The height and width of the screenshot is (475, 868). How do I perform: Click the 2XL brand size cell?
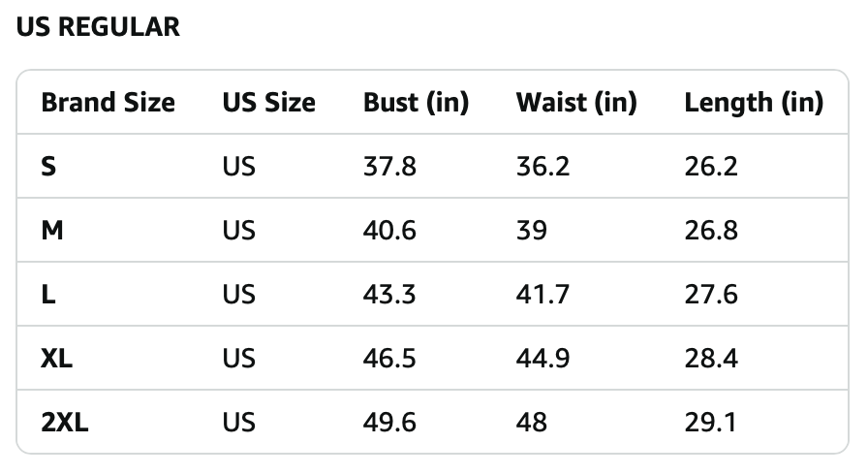tap(65, 423)
